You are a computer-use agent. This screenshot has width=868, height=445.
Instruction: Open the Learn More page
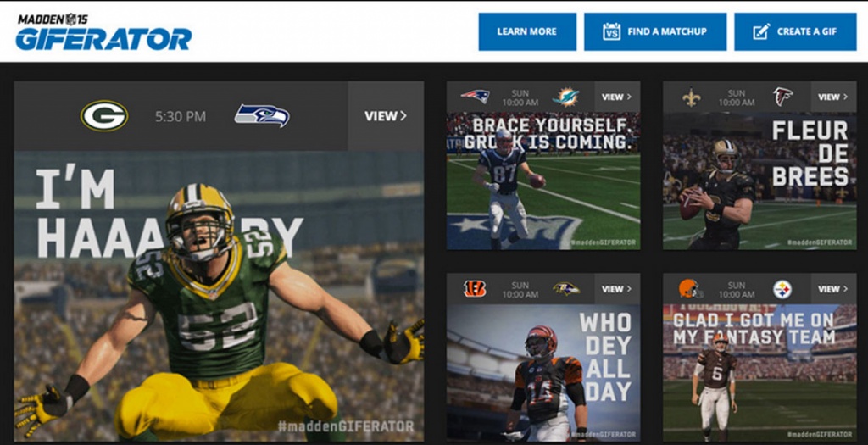pos(527,31)
